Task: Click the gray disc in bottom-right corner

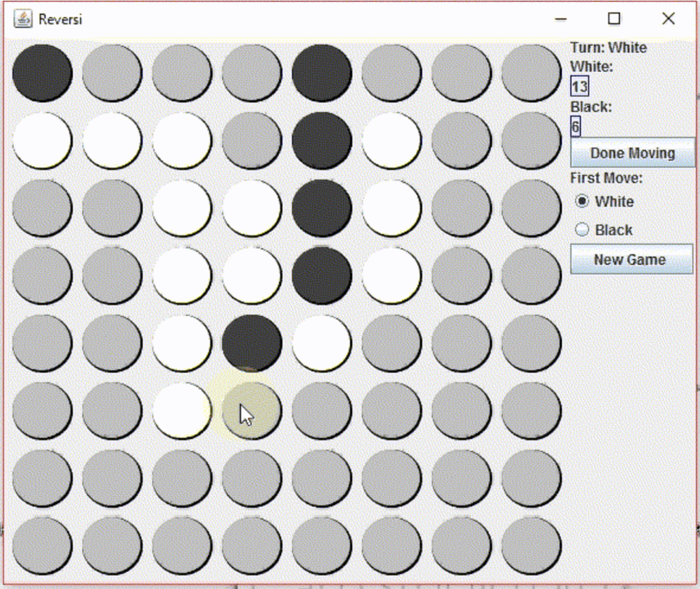Action: pyautogui.click(x=530, y=546)
